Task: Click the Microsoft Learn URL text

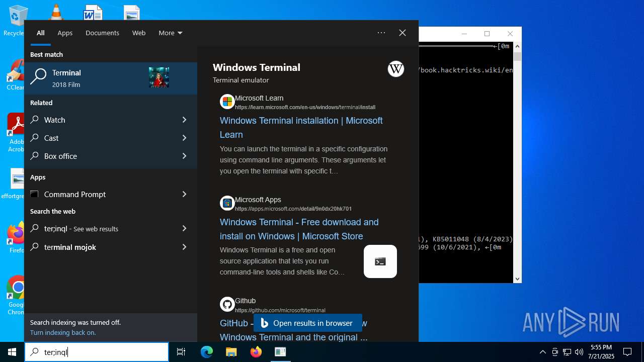Action: (x=305, y=107)
